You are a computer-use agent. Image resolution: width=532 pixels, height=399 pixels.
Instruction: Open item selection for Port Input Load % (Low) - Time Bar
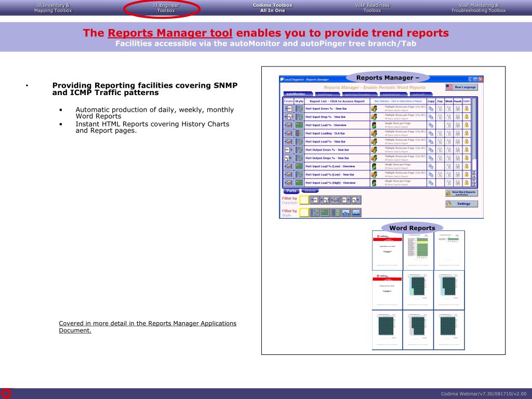[374, 175]
